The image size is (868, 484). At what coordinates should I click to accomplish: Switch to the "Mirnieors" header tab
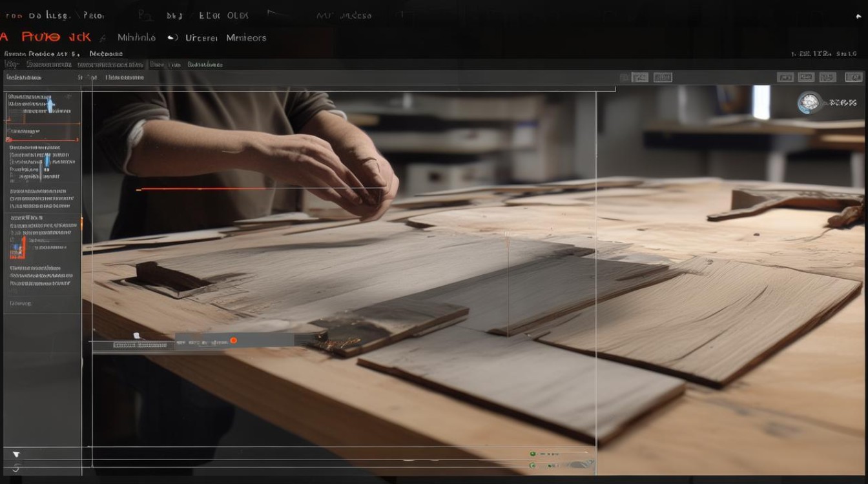pyautogui.click(x=246, y=38)
